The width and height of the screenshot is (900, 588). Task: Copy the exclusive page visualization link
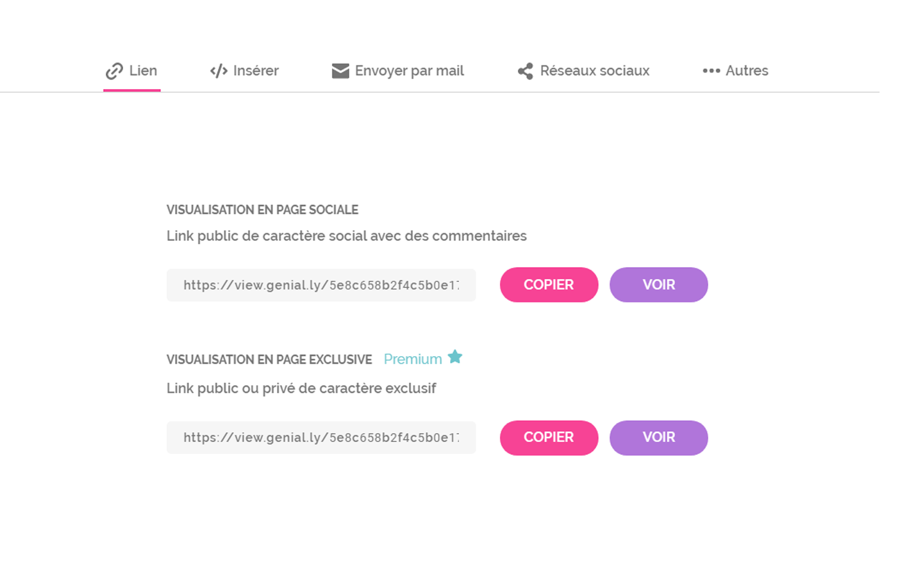click(x=549, y=437)
